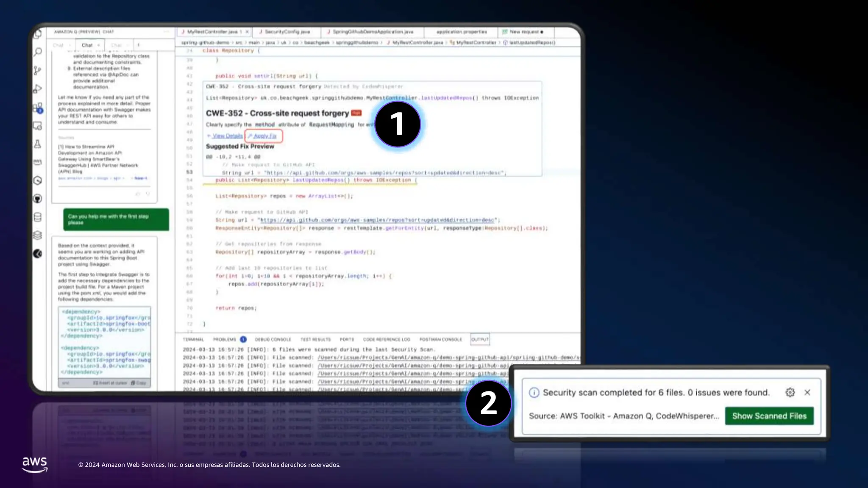
Task: Open the Ports panel tab
Action: (x=347, y=339)
